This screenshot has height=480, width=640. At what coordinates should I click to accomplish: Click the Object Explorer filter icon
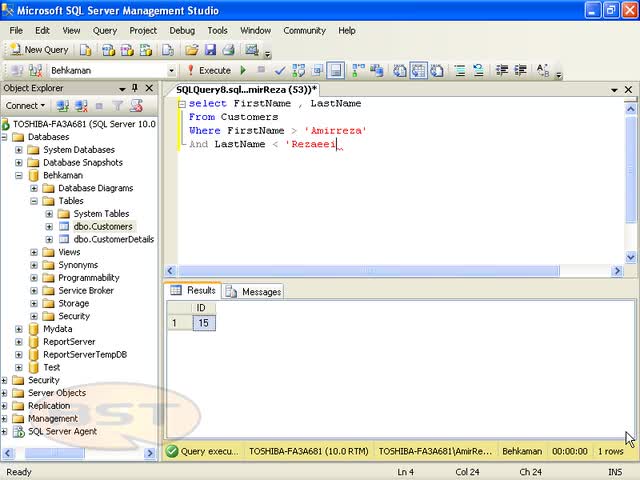point(118,106)
